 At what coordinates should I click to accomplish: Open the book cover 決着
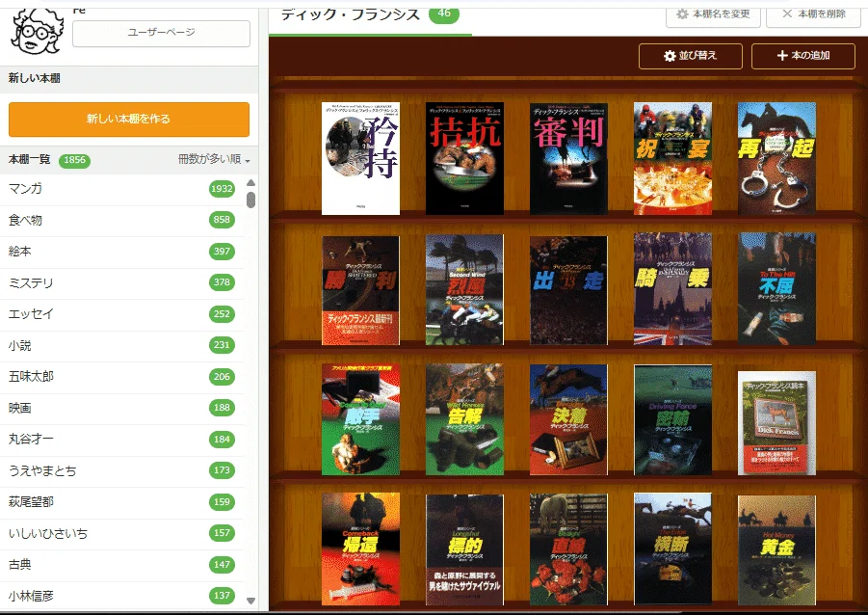[x=568, y=419]
